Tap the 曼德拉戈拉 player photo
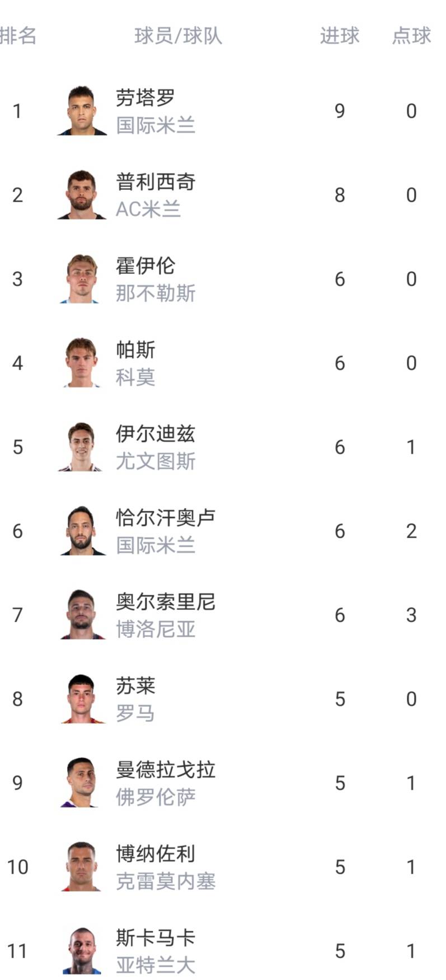 (82, 783)
